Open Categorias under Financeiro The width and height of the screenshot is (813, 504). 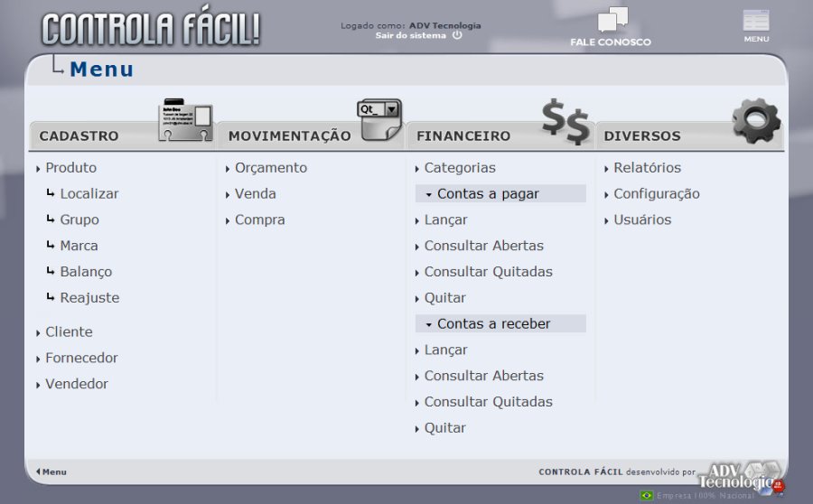coord(460,167)
